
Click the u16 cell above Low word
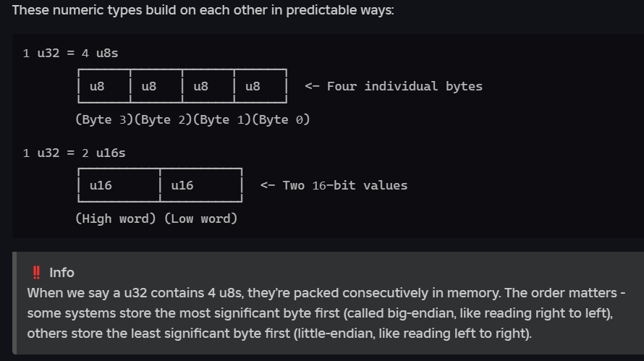(182, 185)
